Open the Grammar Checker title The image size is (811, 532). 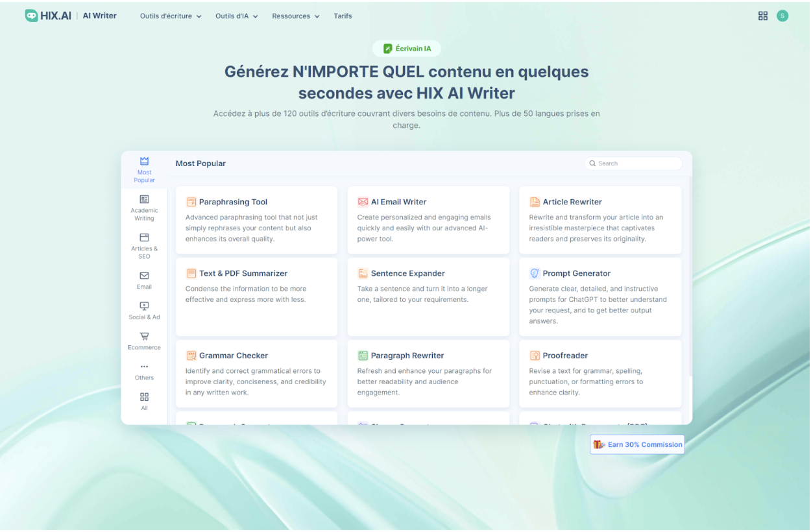(x=234, y=356)
